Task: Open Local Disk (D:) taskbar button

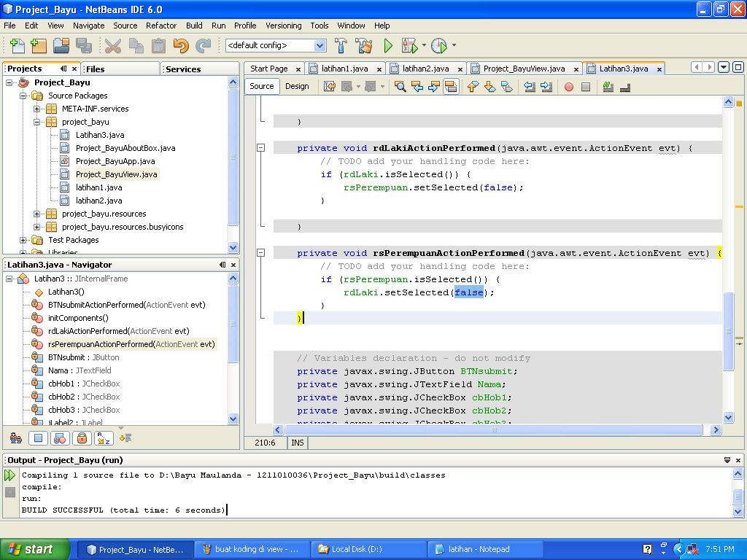Action: (368, 550)
